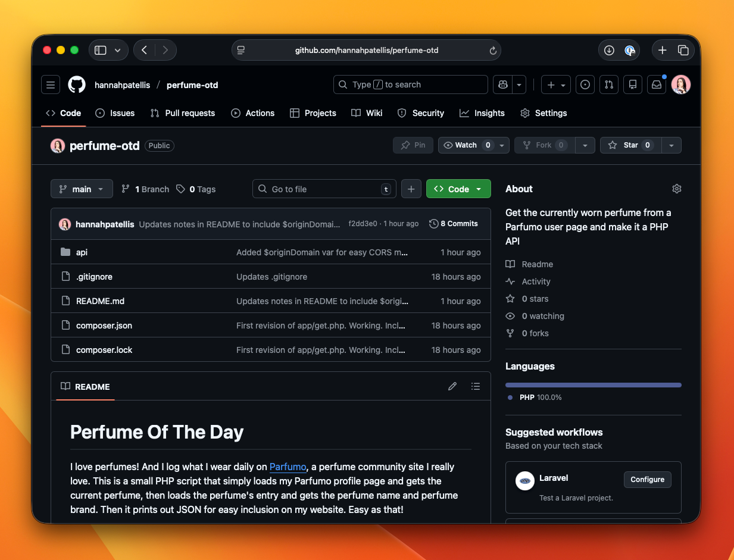Configure the Laravel suggested workflow
The width and height of the screenshot is (734, 560).
tap(647, 479)
